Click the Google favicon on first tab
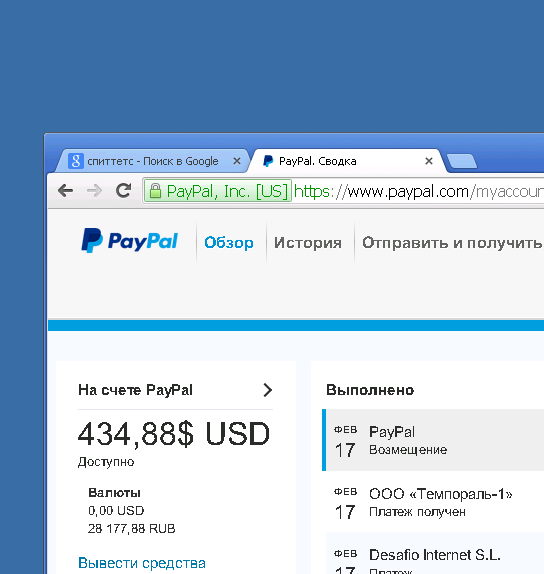Screen dimensions: 544x574 point(76,161)
